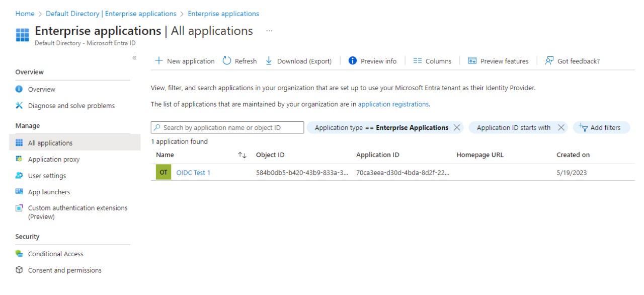
Task: Go to Application proxy in sidebar
Action: click(54, 160)
